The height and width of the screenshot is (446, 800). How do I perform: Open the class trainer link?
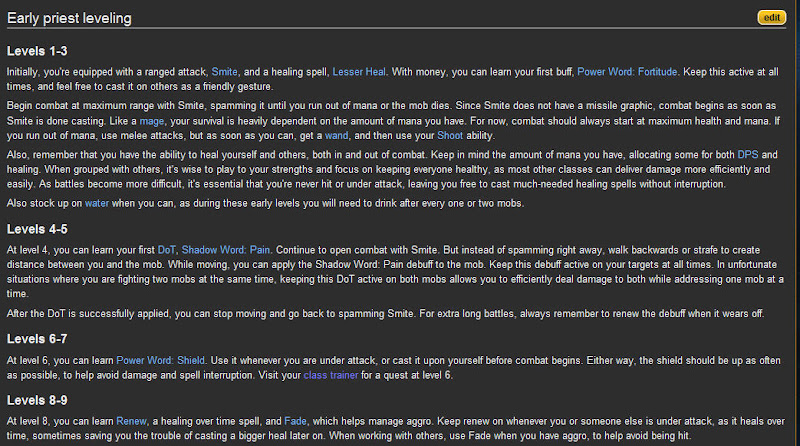(x=331, y=375)
